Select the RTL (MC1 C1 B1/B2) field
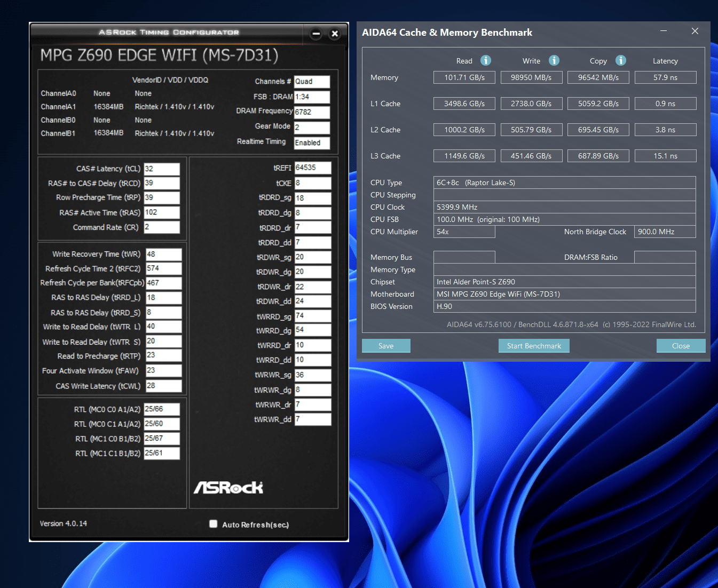This screenshot has height=588, width=718. [162, 453]
